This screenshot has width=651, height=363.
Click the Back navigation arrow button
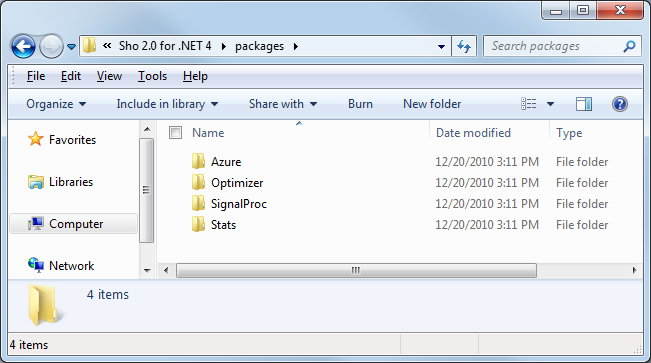[23, 46]
